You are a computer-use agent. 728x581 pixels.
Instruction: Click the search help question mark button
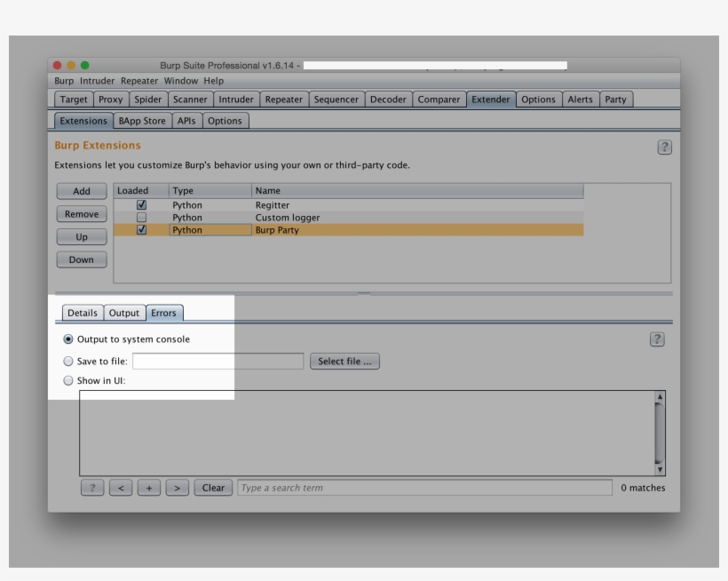click(92, 488)
